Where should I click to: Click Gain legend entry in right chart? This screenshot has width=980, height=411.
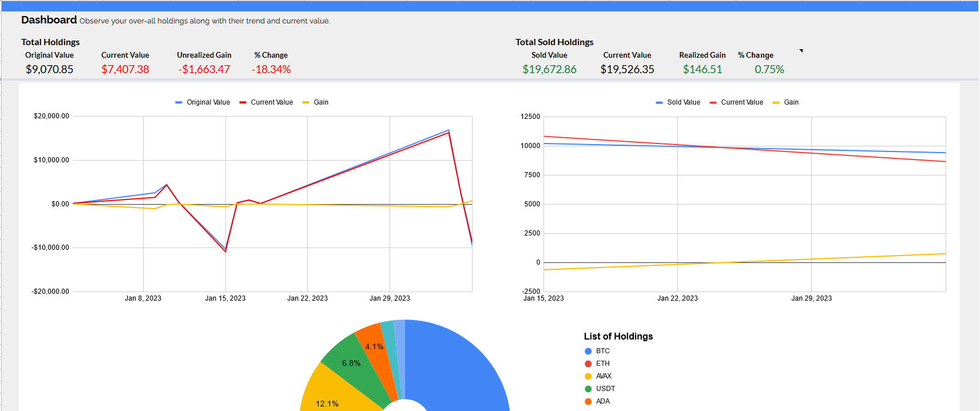[785, 102]
